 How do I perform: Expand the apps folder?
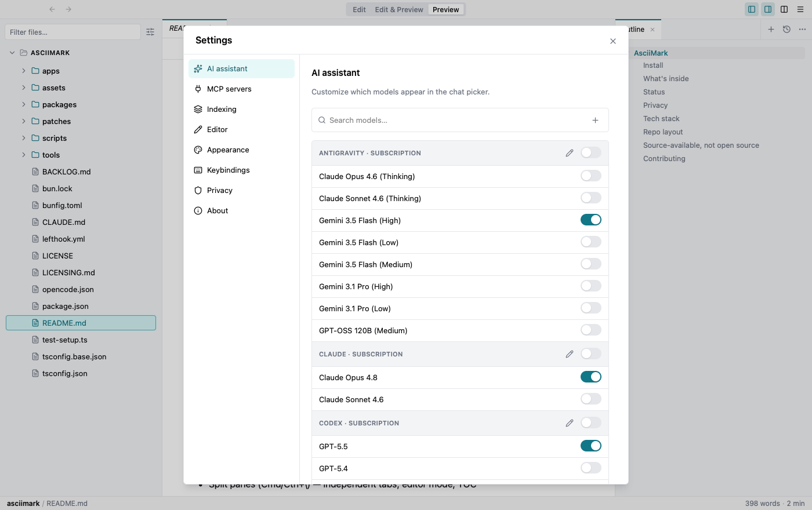[24, 71]
